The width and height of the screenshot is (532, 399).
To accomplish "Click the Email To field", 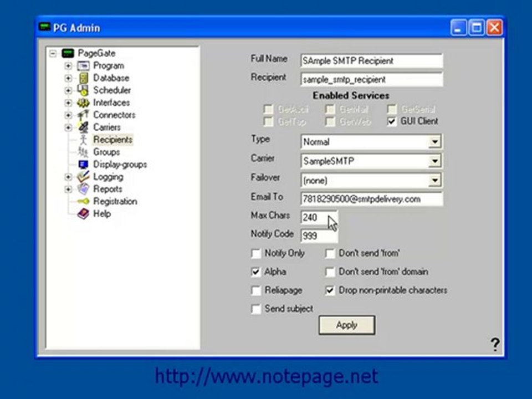I will (371, 199).
